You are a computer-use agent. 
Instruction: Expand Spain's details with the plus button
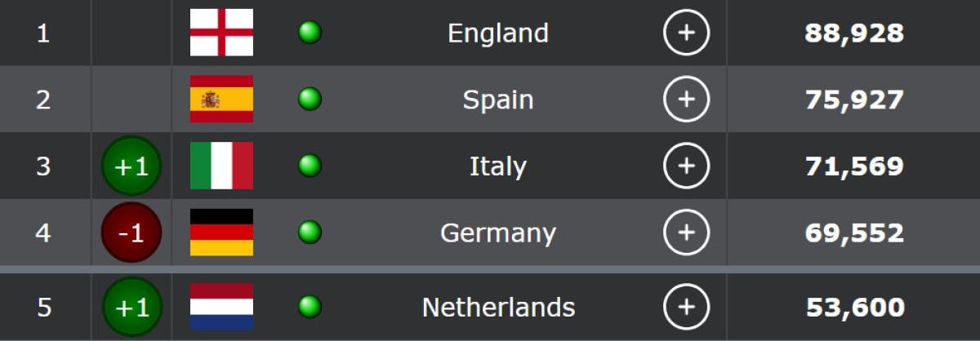tap(686, 100)
